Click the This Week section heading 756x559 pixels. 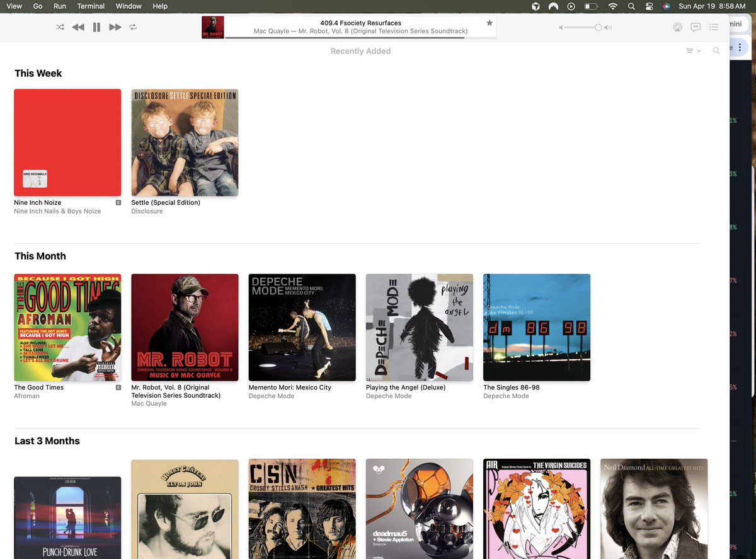point(38,73)
